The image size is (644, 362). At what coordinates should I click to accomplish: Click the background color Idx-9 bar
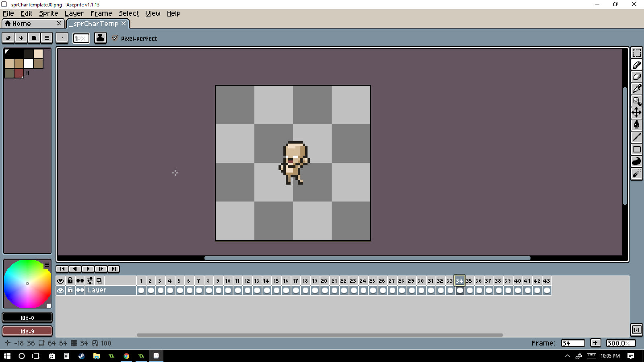[x=27, y=331]
